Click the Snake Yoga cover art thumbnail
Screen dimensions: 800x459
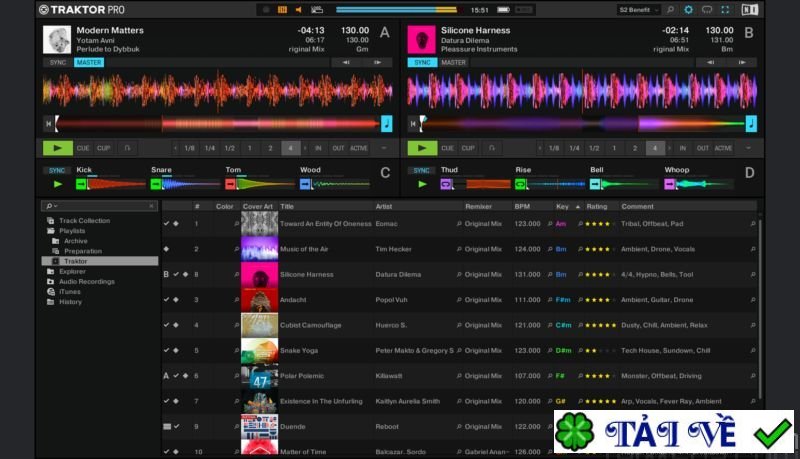pyautogui.click(x=259, y=350)
